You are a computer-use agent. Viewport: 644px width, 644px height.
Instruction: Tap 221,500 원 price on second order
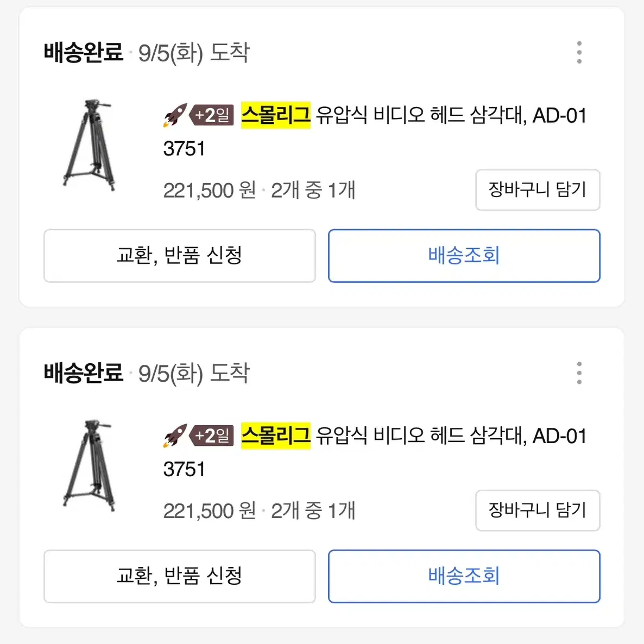[x=210, y=510]
